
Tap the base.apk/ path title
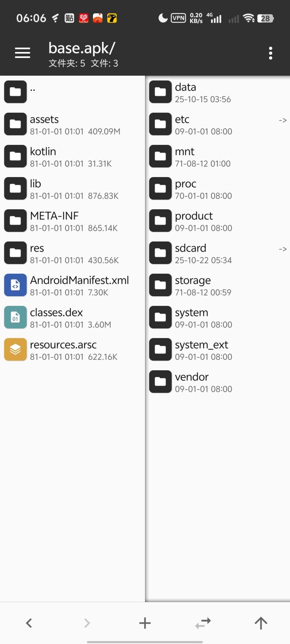coord(82,48)
